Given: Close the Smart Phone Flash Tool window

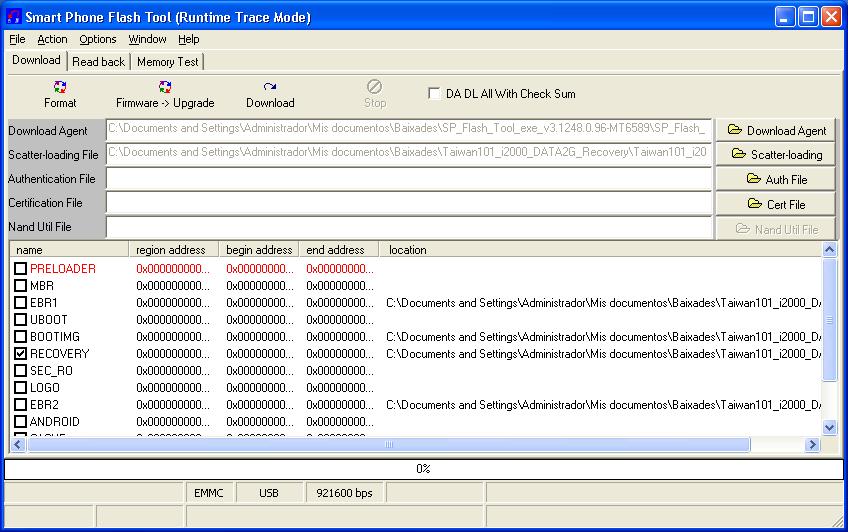Looking at the screenshot, I should click(x=831, y=17).
